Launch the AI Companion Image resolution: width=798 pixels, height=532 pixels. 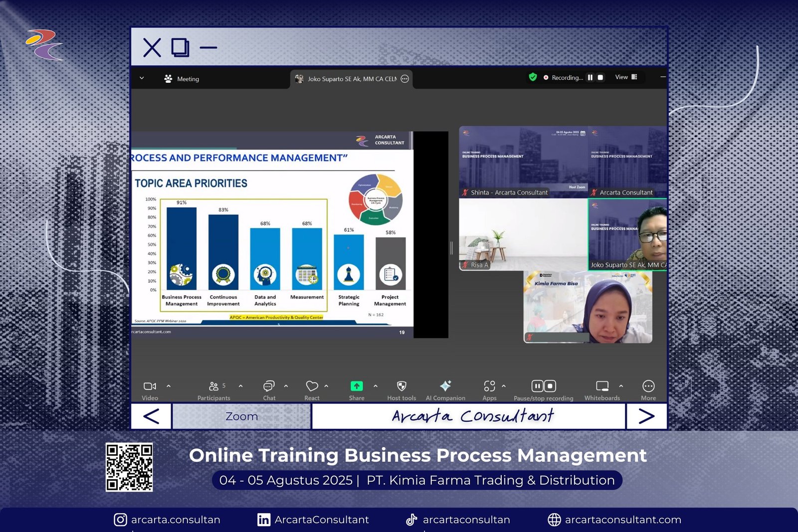445,386
